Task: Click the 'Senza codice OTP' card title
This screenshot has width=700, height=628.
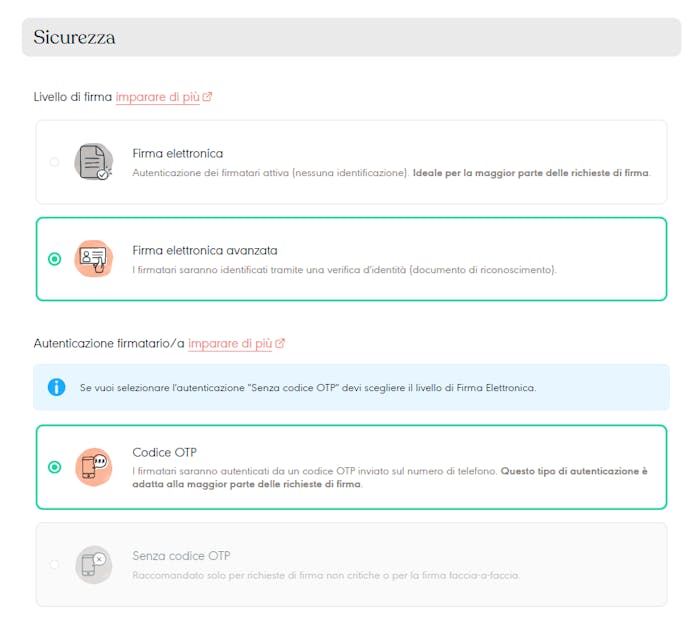Action: point(181,556)
